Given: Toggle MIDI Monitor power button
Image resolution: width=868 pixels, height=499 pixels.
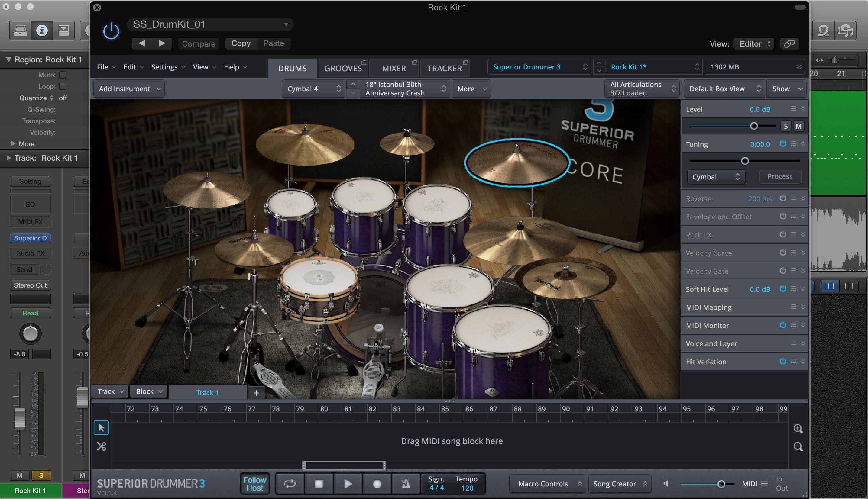Looking at the screenshot, I should click(783, 324).
